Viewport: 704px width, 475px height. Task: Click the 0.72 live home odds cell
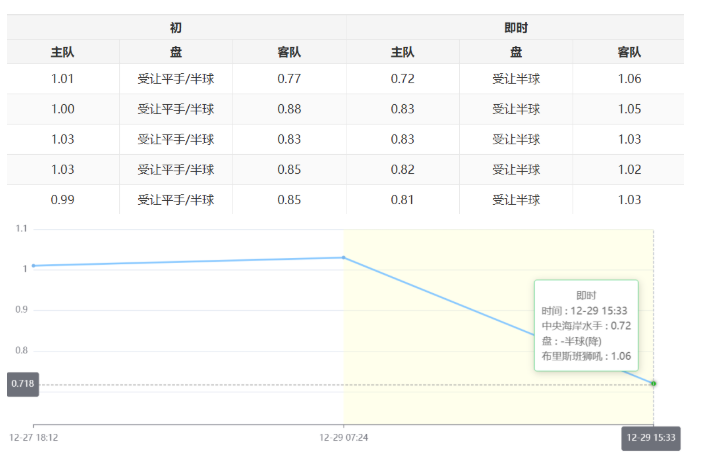click(x=403, y=79)
